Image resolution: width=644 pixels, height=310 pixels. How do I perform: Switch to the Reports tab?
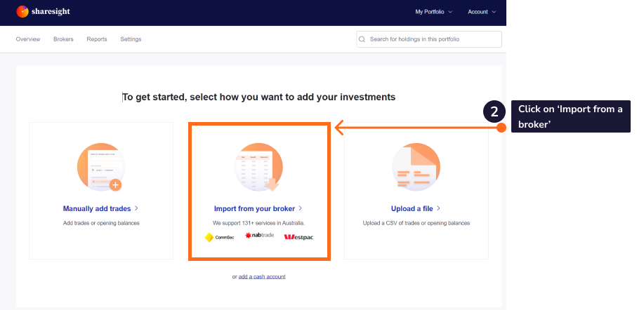(x=97, y=39)
